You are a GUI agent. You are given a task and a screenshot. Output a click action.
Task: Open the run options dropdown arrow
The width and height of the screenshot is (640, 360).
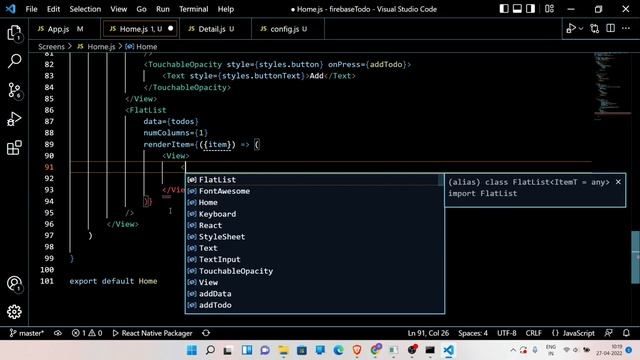581,29
